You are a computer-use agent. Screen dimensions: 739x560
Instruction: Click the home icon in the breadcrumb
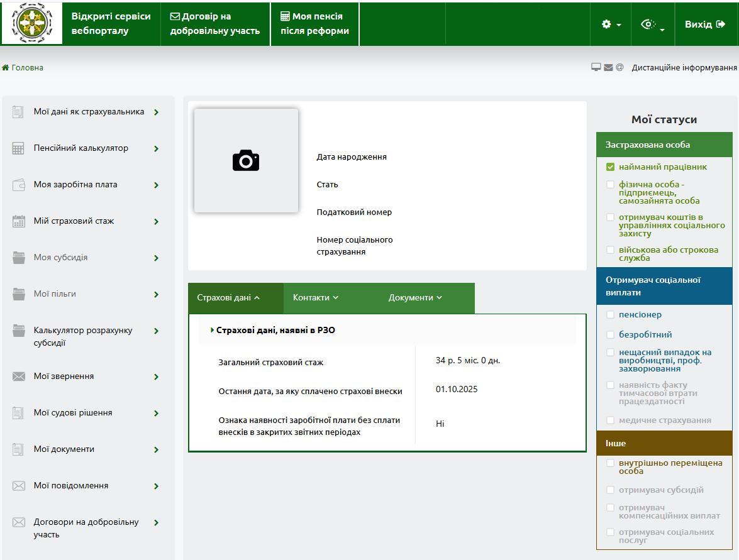[6, 68]
